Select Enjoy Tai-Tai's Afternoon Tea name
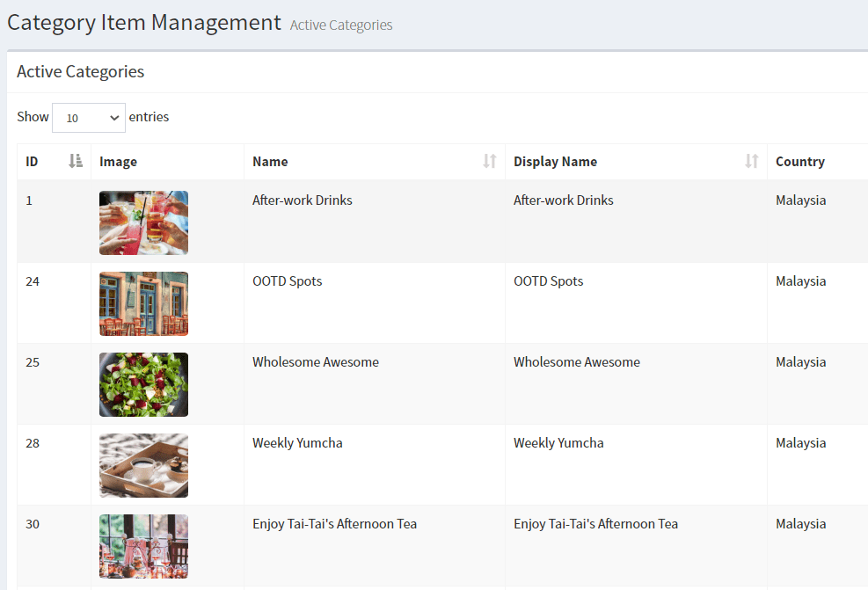868x590 pixels. pyautogui.click(x=334, y=524)
